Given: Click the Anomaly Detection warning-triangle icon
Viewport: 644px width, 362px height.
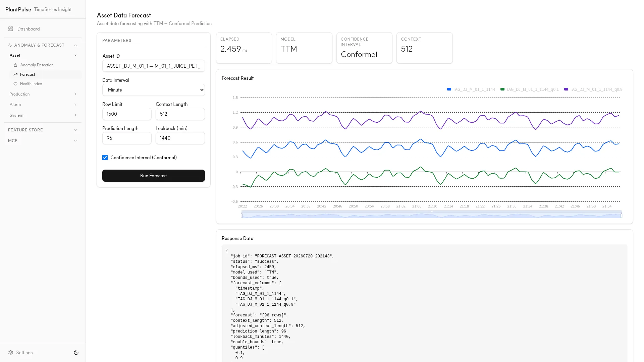Looking at the screenshot, I should coord(15,65).
